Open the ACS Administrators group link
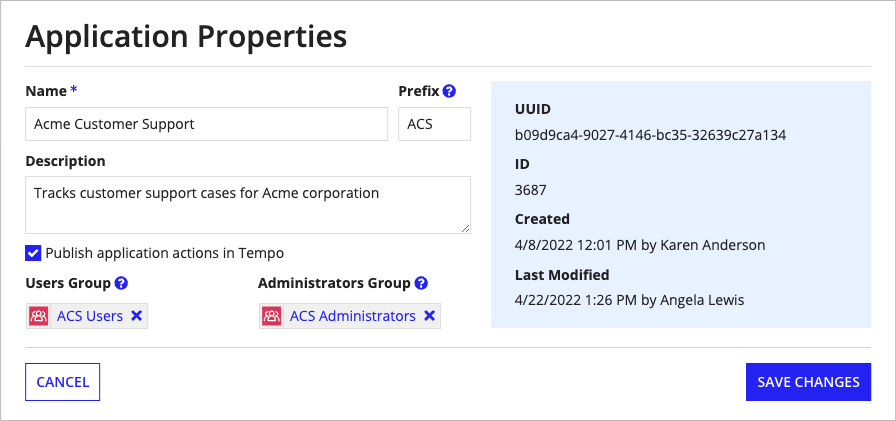 [x=353, y=316]
